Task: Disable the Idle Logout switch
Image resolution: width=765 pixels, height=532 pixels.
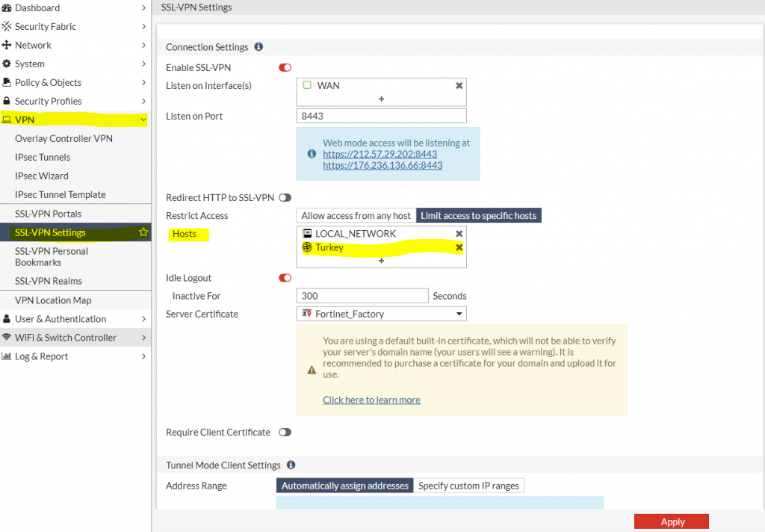Action: [x=285, y=278]
